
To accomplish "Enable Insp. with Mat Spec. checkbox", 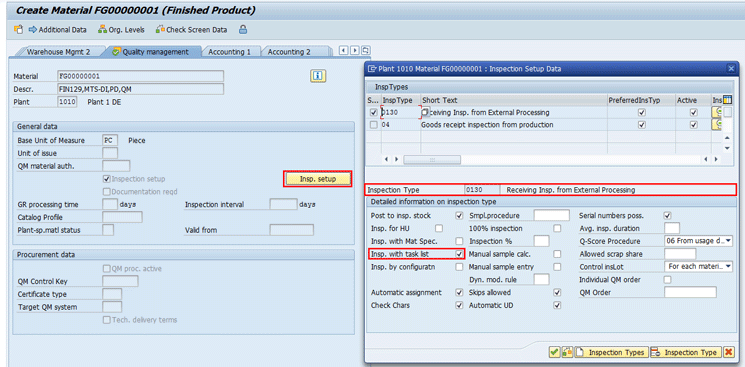I will point(459,241).
